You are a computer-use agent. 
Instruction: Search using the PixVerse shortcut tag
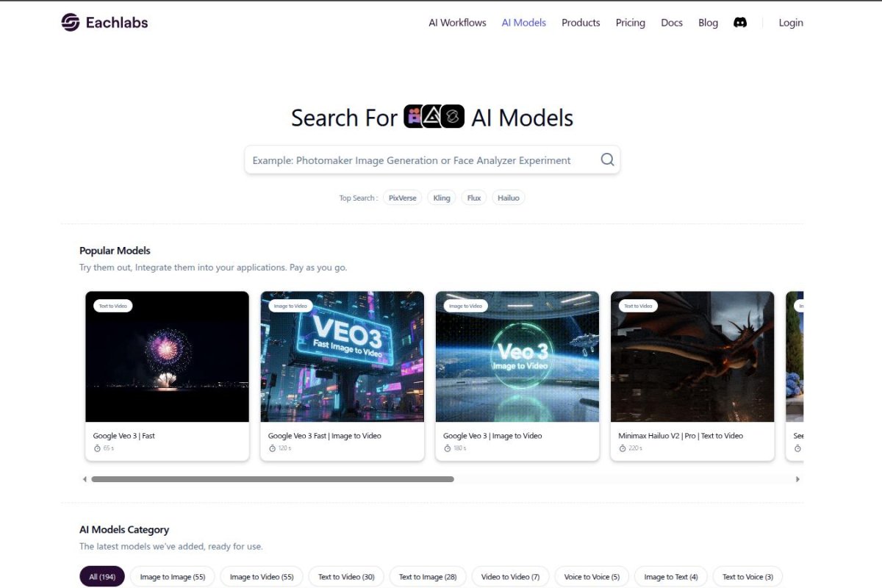pyautogui.click(x=402, y=198)
